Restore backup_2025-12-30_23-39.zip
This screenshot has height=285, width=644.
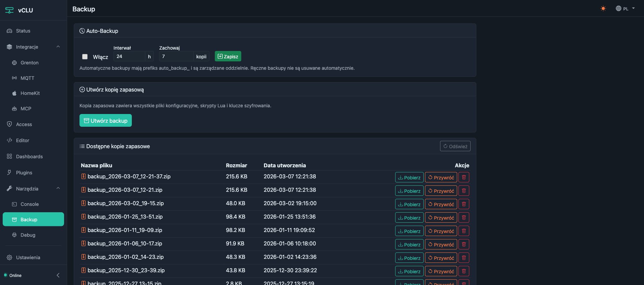click(x=441, y=271)
